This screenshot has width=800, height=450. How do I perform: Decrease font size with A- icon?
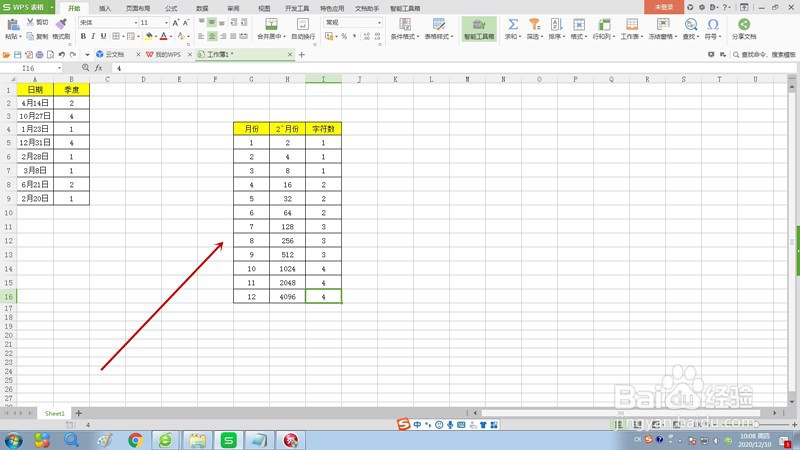tap(186, 22)
